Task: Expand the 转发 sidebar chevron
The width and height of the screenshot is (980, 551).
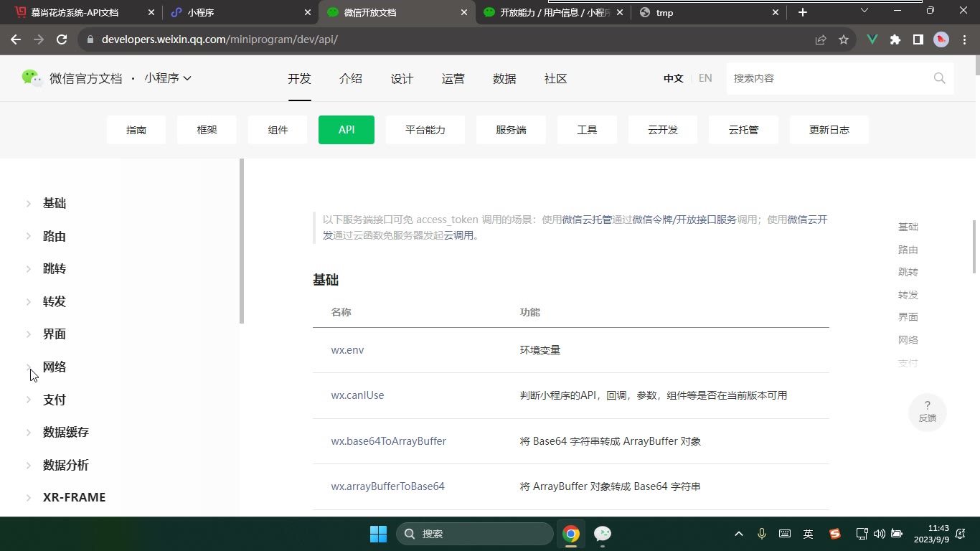Action: point(29,302)
